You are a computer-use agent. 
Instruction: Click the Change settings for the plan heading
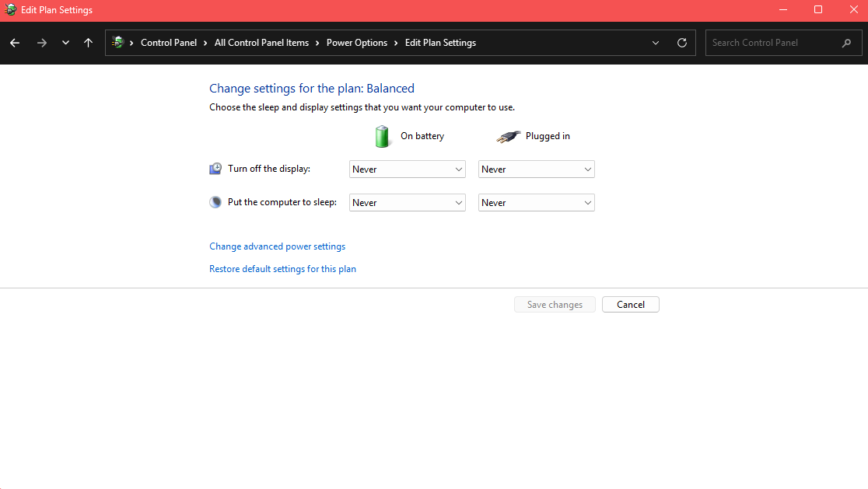[x=312, y=89]
